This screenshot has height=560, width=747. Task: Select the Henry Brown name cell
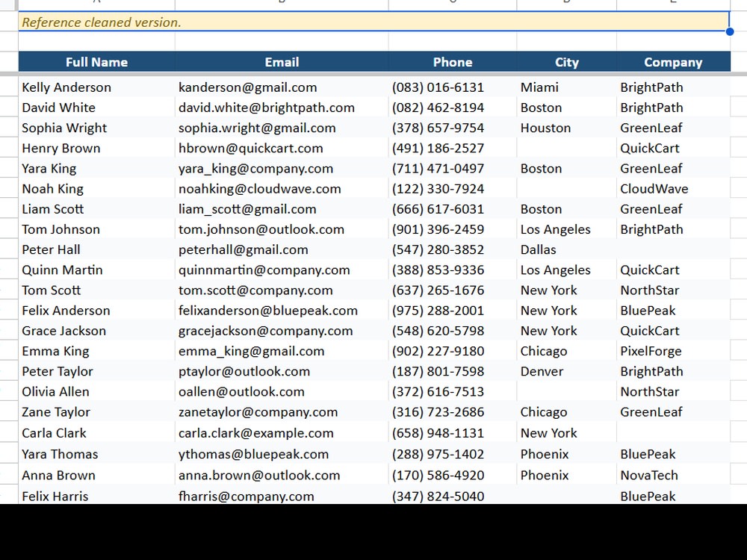point(96,148)
